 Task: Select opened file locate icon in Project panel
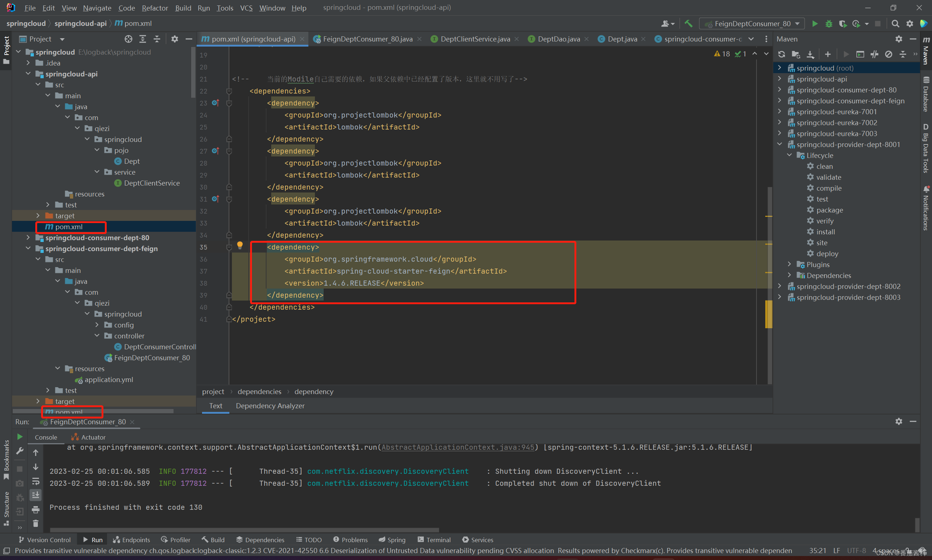pos(129,39)
